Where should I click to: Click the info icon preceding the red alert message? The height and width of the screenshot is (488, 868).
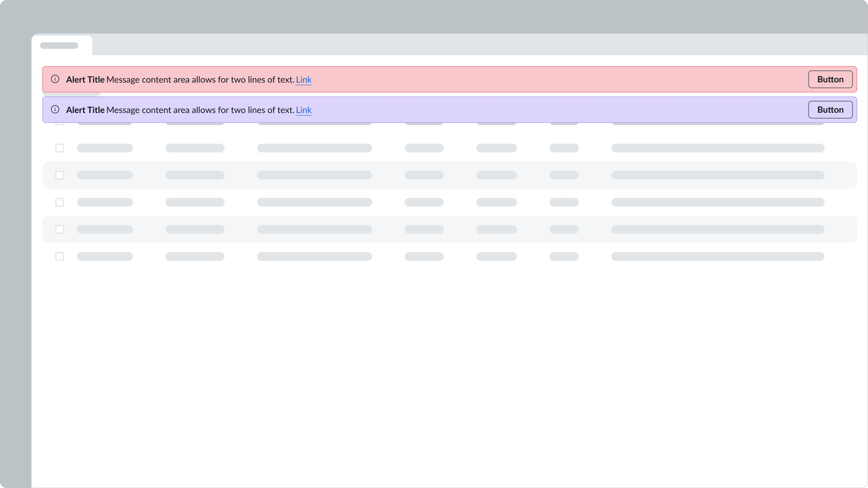coord(55,79)
